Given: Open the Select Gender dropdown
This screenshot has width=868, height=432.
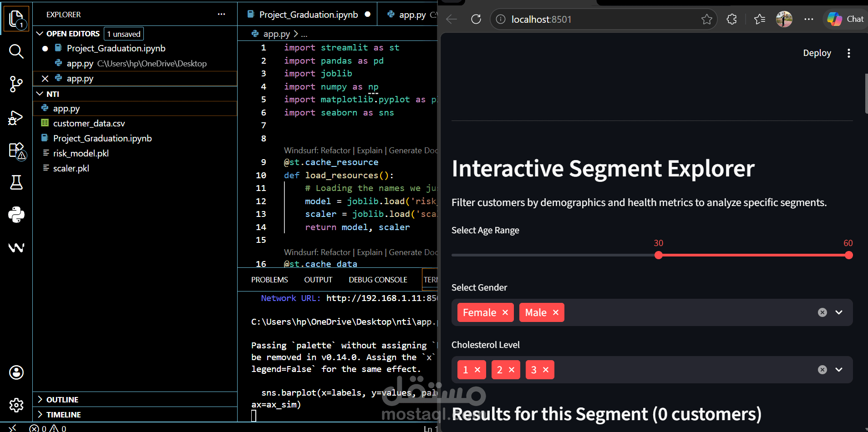Looking at the screenshot, I should [839, 312].
